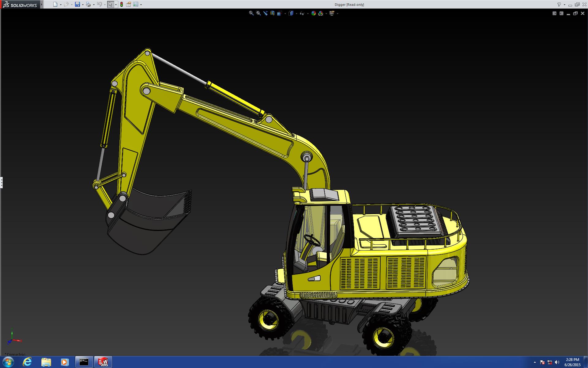This screenshot has width=588, height=368.
Task: Expand the left panel splitter handle
Action: coord(2,182)
